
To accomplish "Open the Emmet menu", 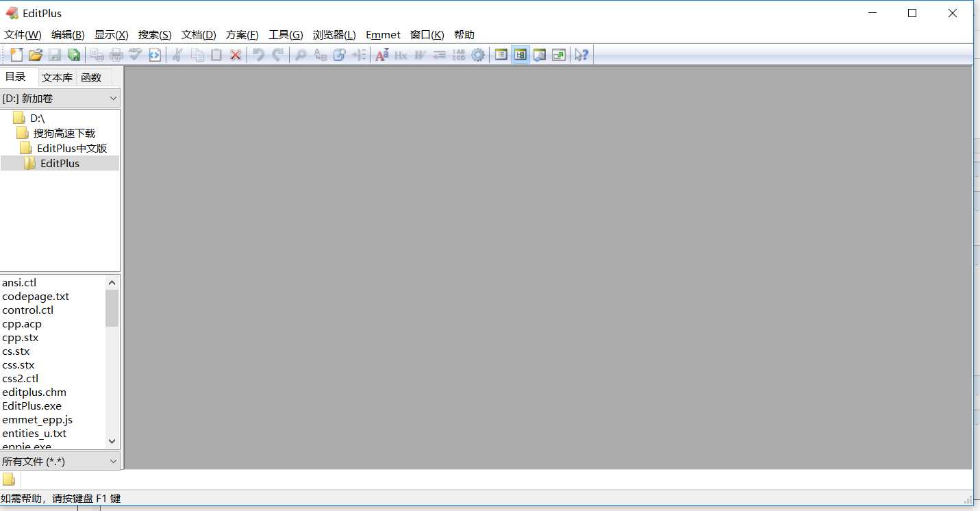I will pyautogui.click(x=384, y=35).
